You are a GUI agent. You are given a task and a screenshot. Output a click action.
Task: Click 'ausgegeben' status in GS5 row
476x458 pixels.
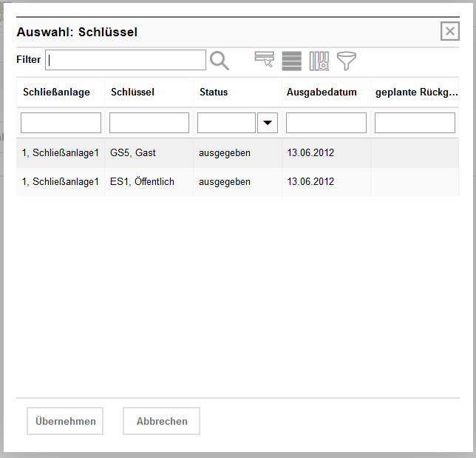[x=225, y=153]
